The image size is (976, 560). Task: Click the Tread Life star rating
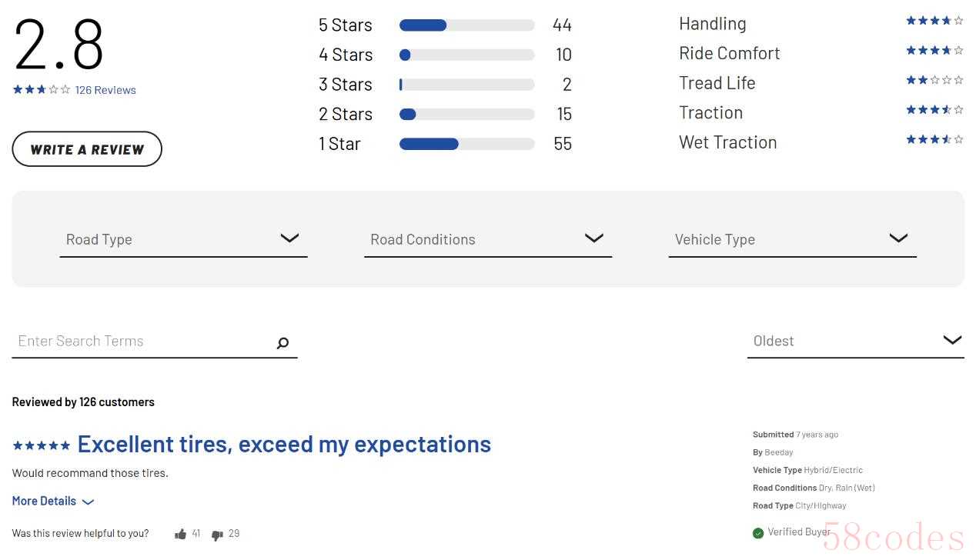click(934, 80)
